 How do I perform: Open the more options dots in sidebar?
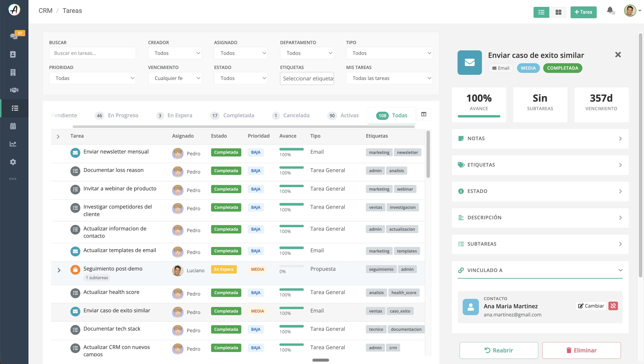(13, 179)
